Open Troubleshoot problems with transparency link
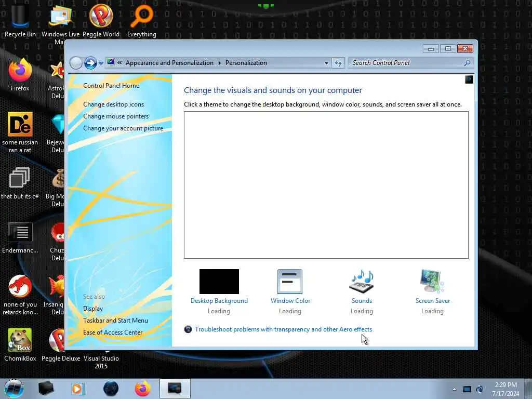Image resolution: width=532 pixels, height=399 pixels. click(x=283, y=329)
